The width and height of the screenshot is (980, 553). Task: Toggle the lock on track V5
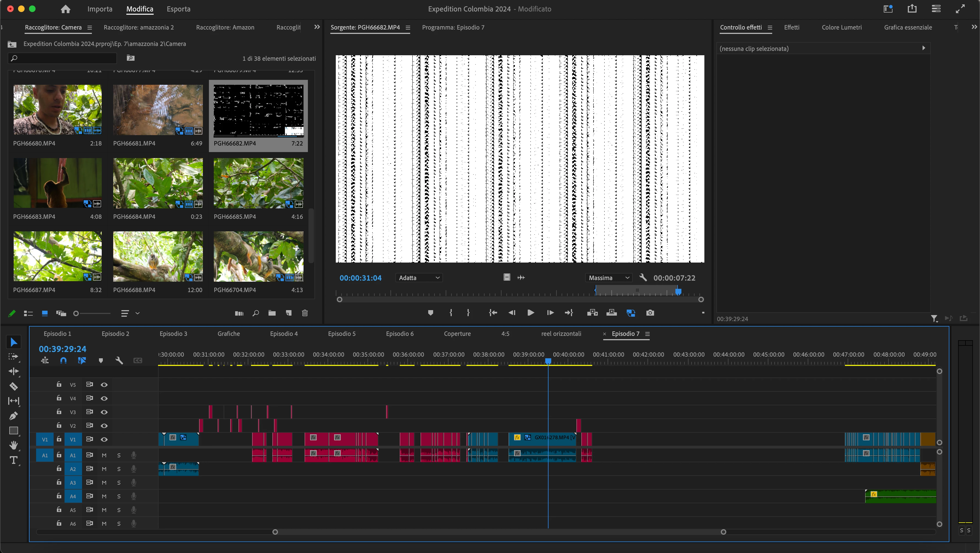(x=59, y=385)
